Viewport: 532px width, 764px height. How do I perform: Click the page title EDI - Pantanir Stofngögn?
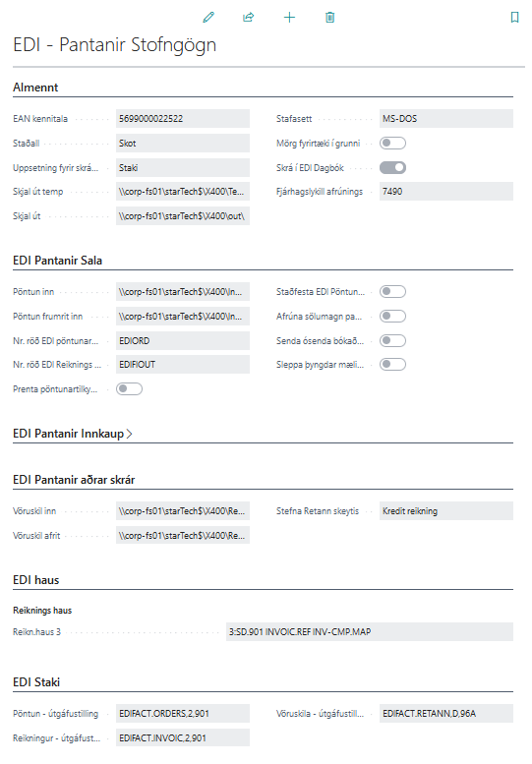pyautogui.click(x=114, y=45)
